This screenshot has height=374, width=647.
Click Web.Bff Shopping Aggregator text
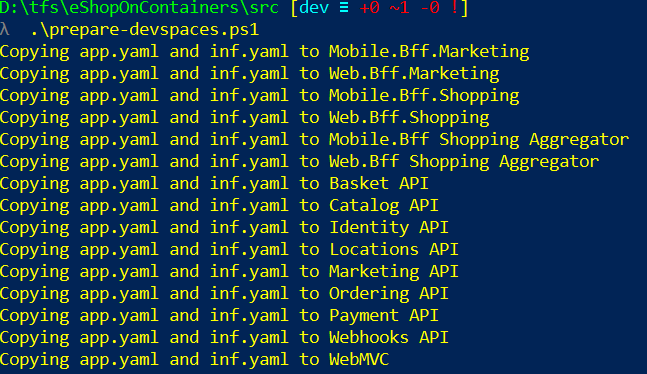pyautogui.click(x=464, y=162)
